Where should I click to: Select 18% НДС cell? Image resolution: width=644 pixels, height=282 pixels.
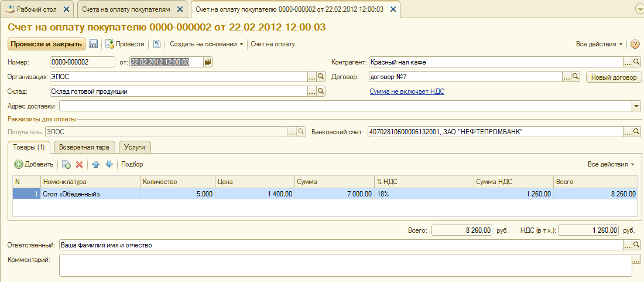[424, 194]
